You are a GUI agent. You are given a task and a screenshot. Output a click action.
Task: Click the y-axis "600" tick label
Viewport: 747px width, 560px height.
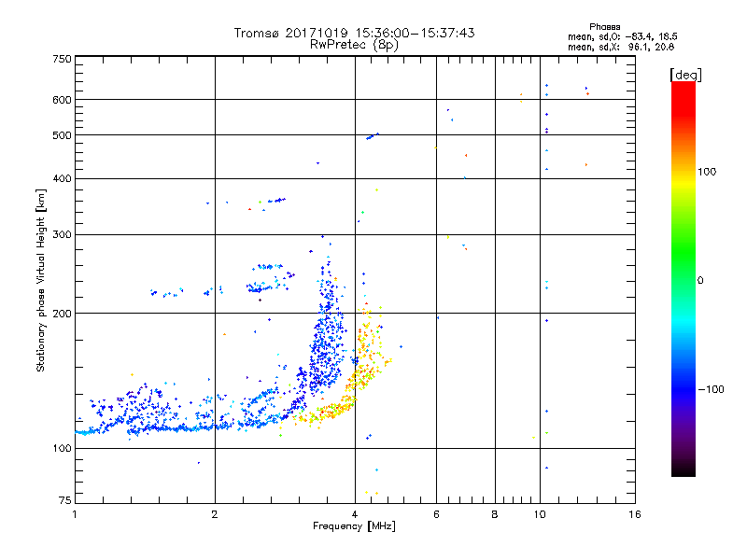tap(62, 100)
